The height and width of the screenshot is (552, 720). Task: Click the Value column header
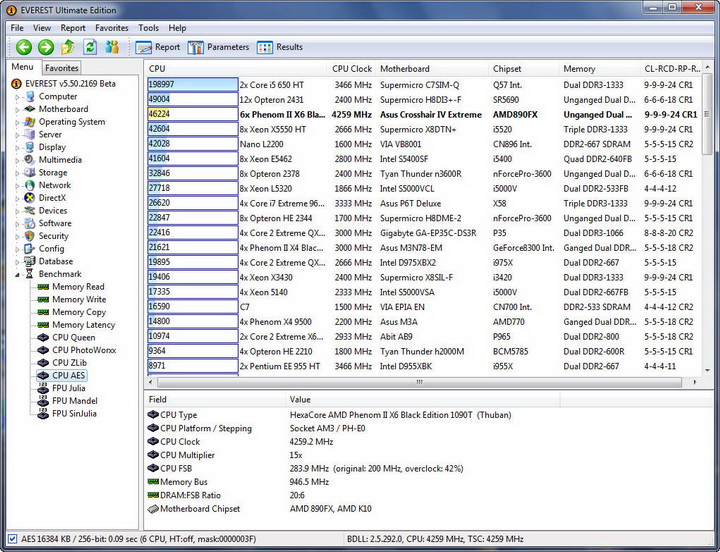point(423,400)
